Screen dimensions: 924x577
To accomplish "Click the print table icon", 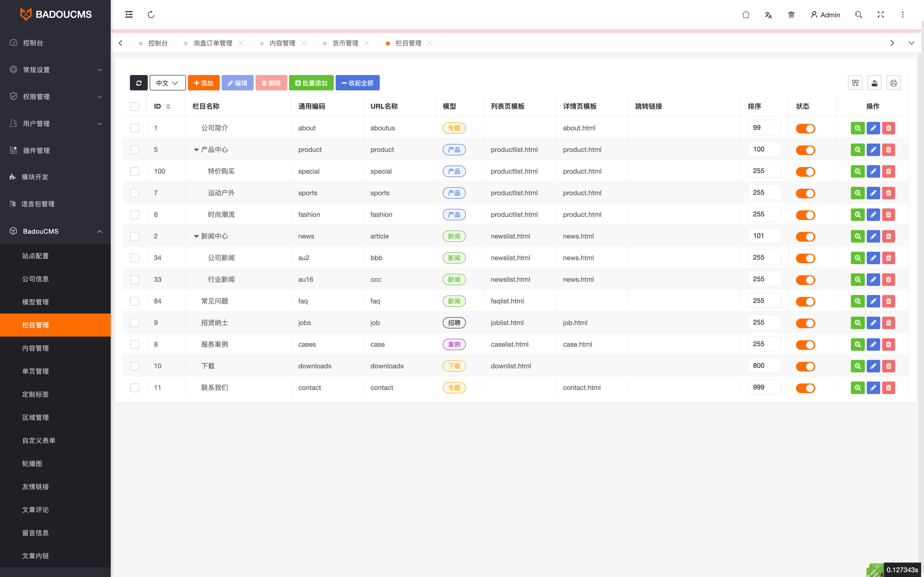I will [x=893, y=83].
